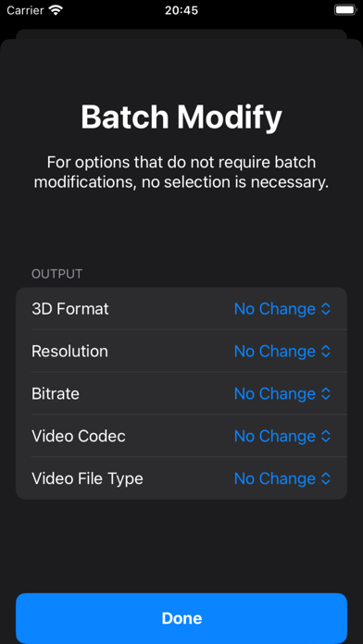This screenshot has height=644, width=363.
Task: Select the Resolution row label
Action: (x=69, y=352)
